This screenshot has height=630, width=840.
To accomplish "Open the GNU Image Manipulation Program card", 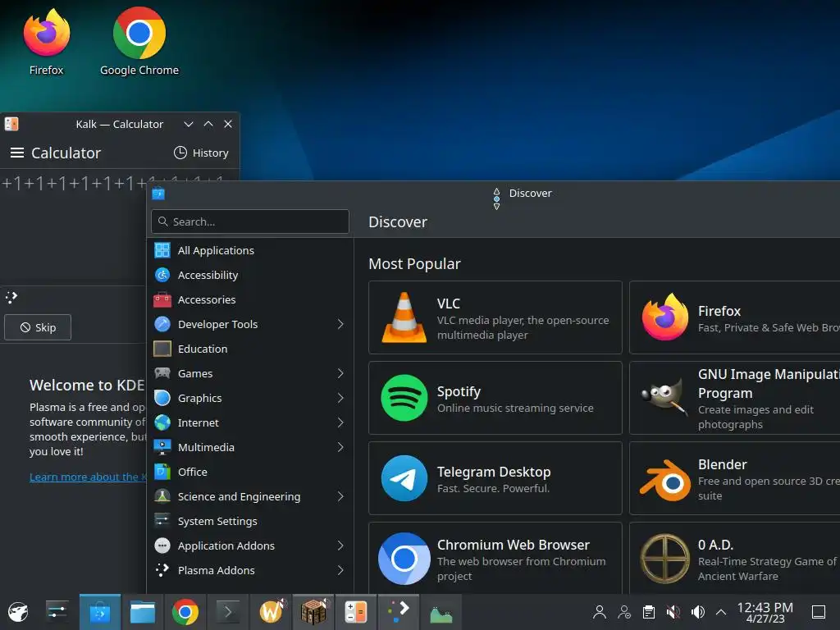I will coord(734,398).
